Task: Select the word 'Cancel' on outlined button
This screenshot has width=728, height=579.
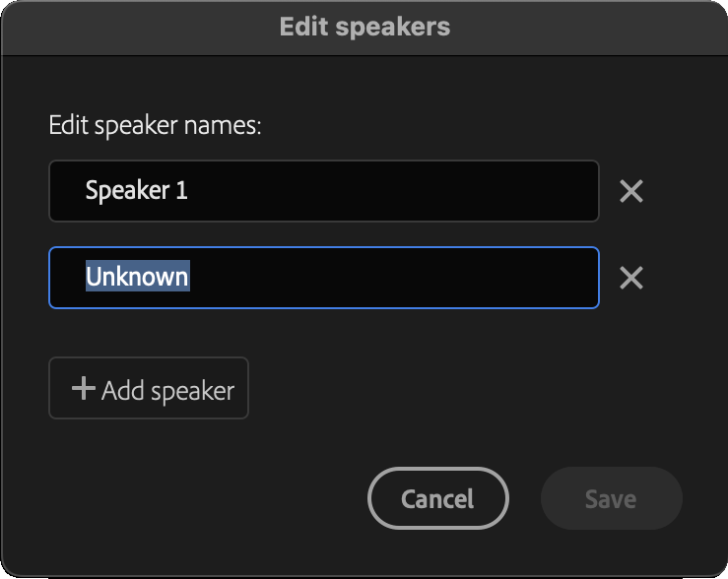Action: [x=437, y=498]
